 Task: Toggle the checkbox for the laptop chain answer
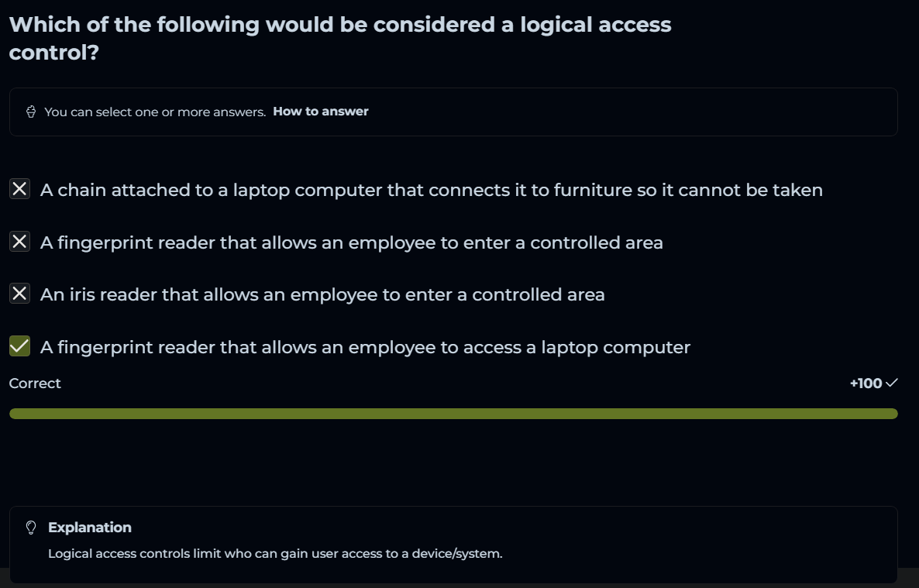point(19,189)
